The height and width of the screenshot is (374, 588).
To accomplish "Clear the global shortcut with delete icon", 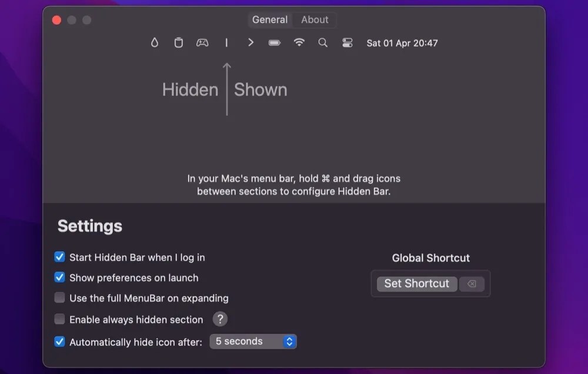I will 472,283.
